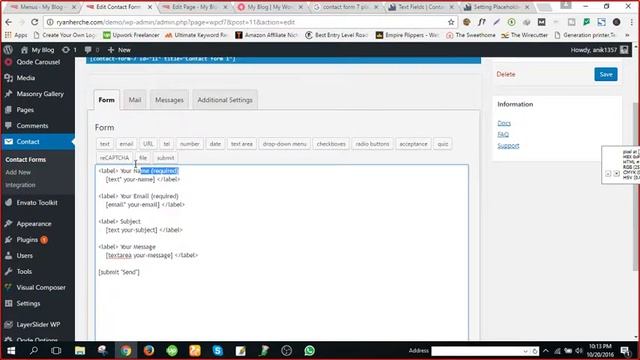640x360 pixels.
Task: Switch to Setting Placeholder browser tab
Action: [496, 7]
